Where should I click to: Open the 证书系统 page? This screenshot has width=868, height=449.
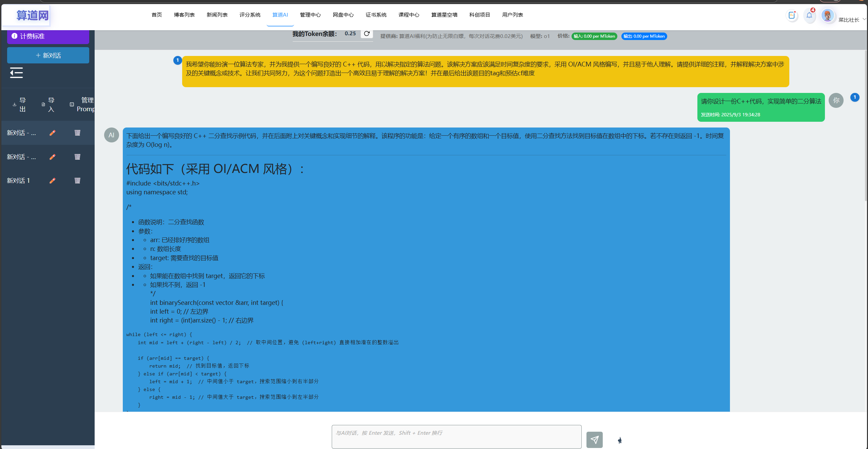[x=376, y=15]
